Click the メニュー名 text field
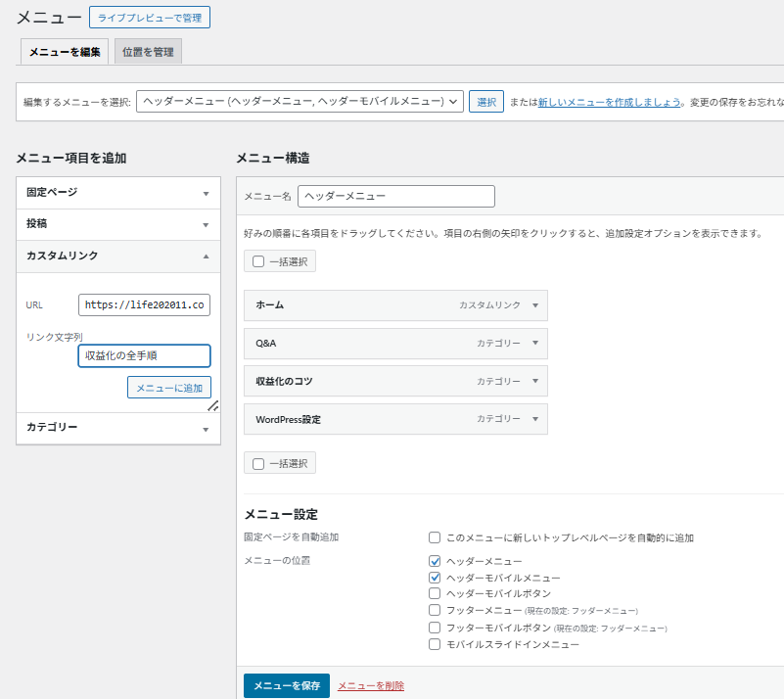 (396, 196)
